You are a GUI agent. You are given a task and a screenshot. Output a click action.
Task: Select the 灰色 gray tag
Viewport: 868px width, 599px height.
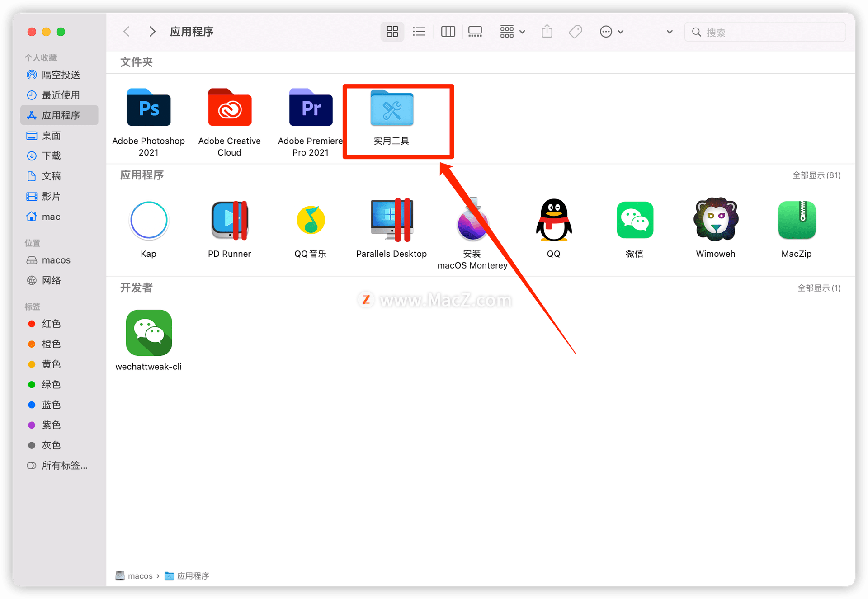(x=59, y=445)
